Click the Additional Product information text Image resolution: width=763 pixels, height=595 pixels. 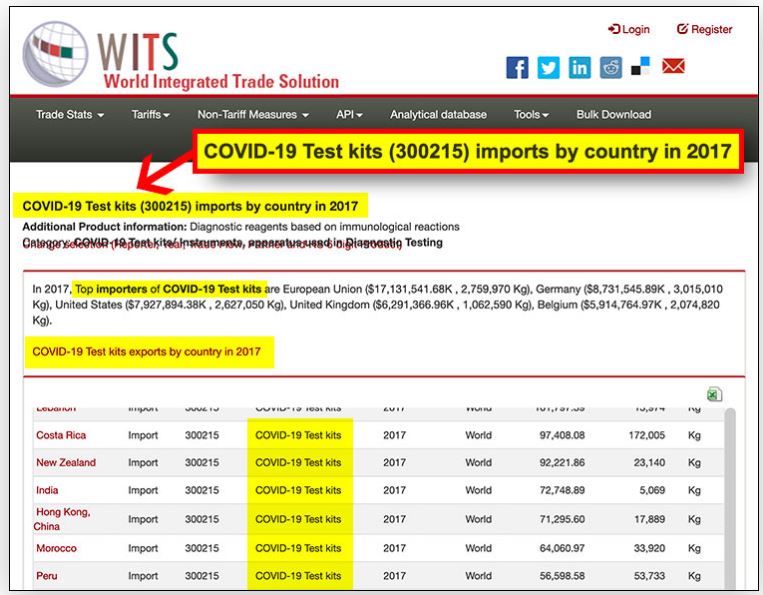pyautogui.click(x=241, y=227)
